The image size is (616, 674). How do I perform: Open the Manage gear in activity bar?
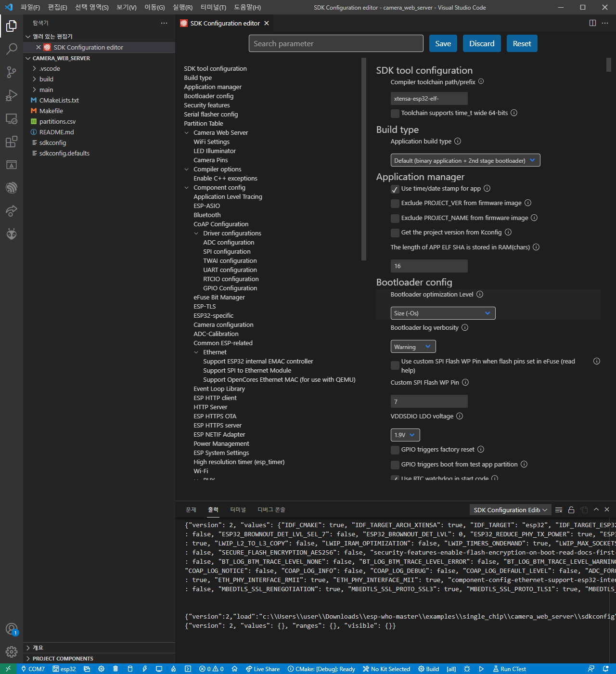pyautogui.click(x=12, y=652)
